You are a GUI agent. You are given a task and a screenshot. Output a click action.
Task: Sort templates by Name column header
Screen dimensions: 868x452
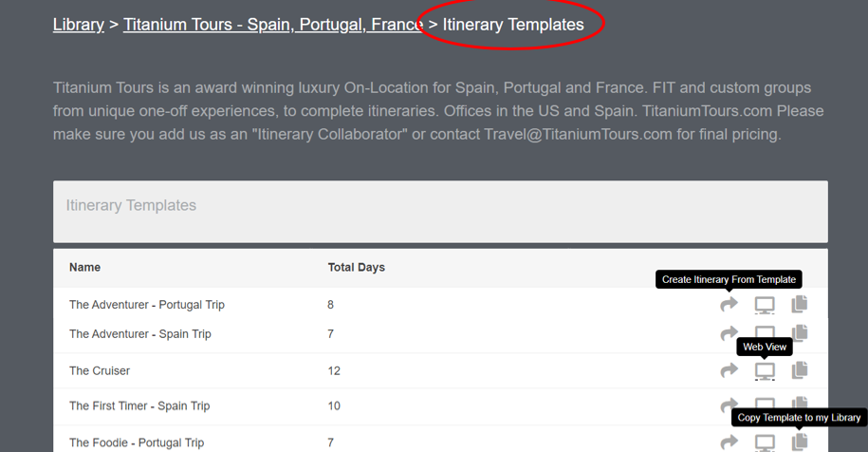coord(84,267)
